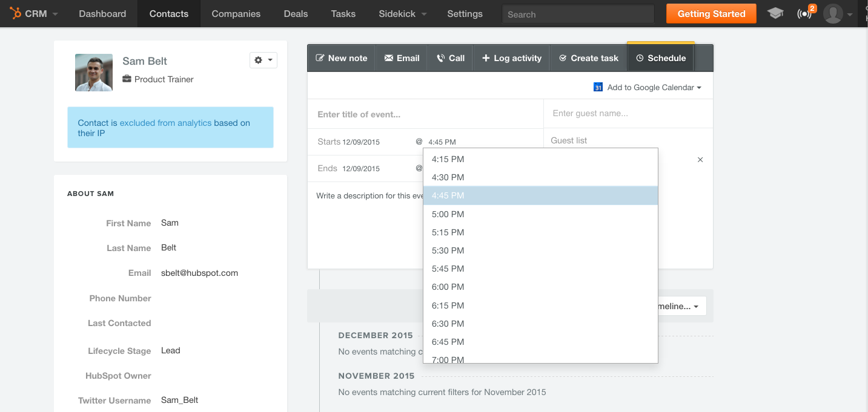Image resolution: width=868 pixels, height=412 pixels.
Task: Choose 5:30 PM from the time list
Action: 540,250
